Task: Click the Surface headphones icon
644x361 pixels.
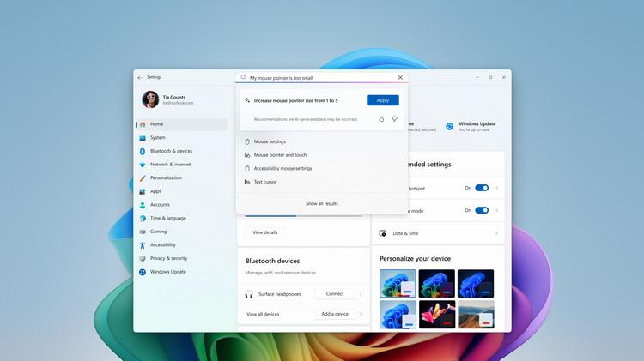Action: point(249,294)
